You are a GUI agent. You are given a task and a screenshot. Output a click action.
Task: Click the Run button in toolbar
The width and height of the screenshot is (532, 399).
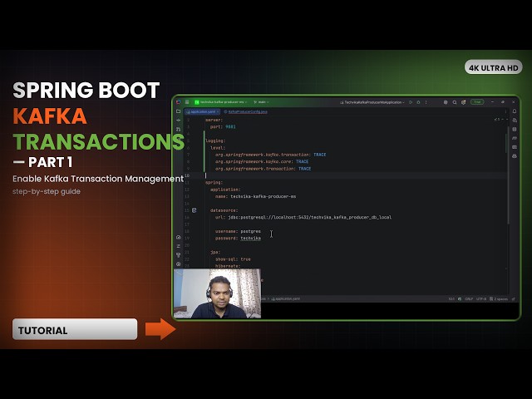[x=411, y=102]
